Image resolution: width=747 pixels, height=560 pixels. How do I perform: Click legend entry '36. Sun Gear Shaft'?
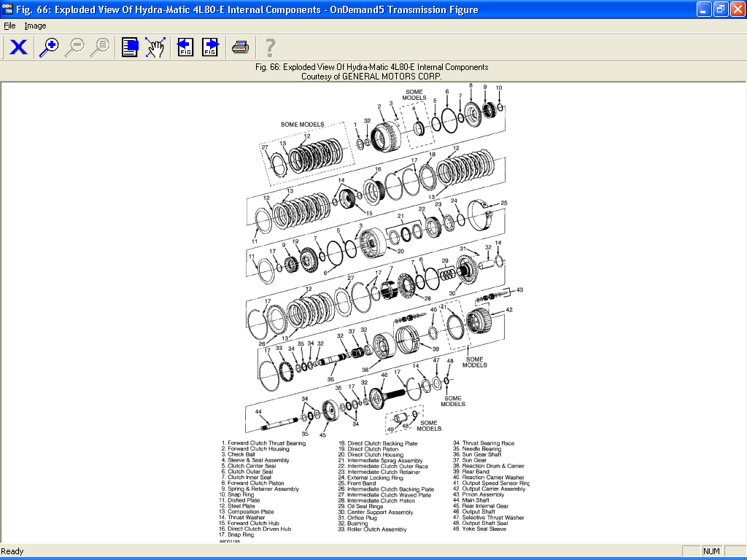[477, 454]
